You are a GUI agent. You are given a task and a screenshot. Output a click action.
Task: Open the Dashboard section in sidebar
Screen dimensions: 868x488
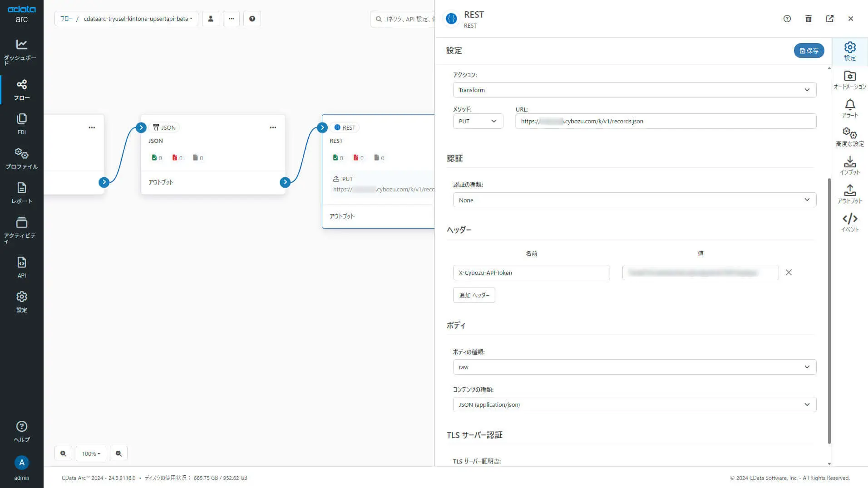coord(21,51)
